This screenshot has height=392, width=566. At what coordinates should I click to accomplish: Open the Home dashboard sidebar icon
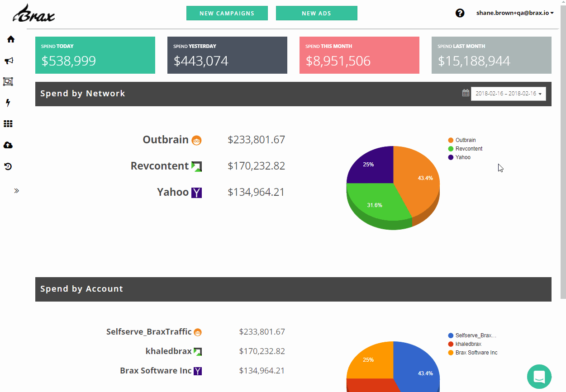coord(11,39)
